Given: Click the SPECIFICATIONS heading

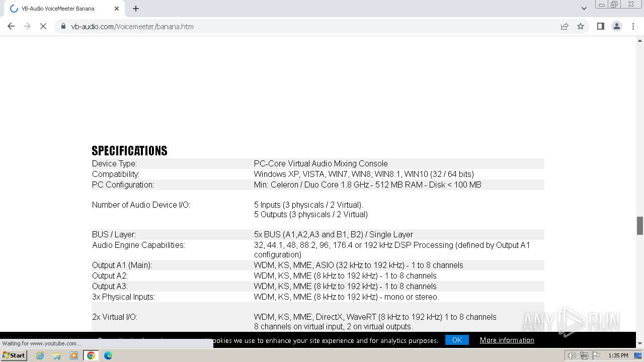Looking at the screenshot, I should coord(129,150).
